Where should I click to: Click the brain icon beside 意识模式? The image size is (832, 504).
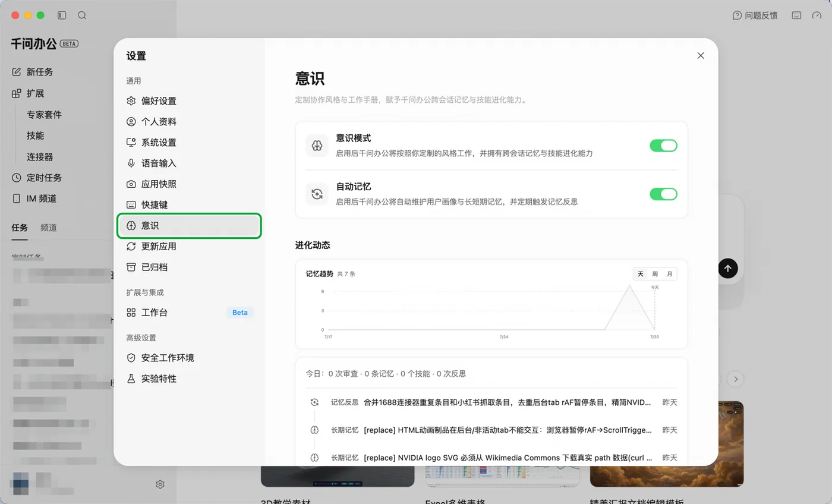coord(317,146)
